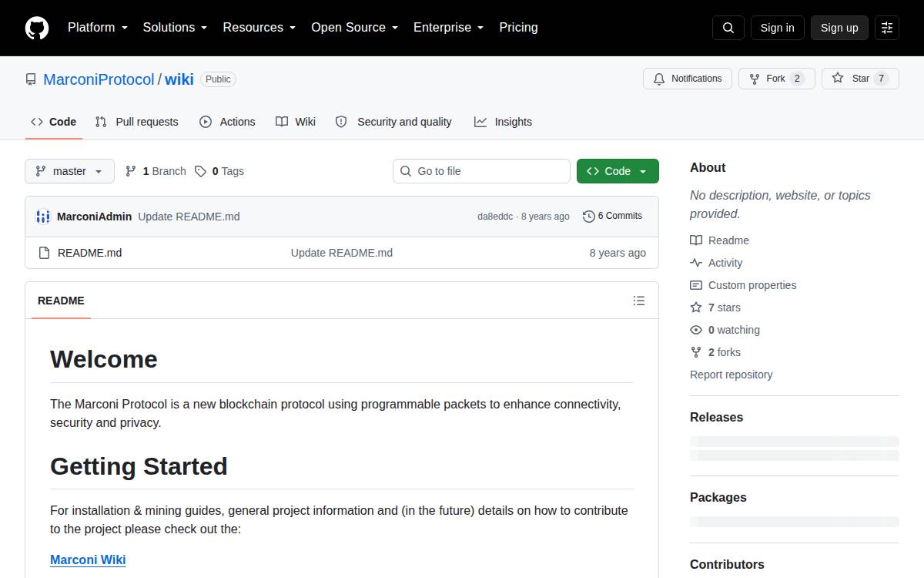
Task: Open the appearance settings icon
Action: pos(887,28)
